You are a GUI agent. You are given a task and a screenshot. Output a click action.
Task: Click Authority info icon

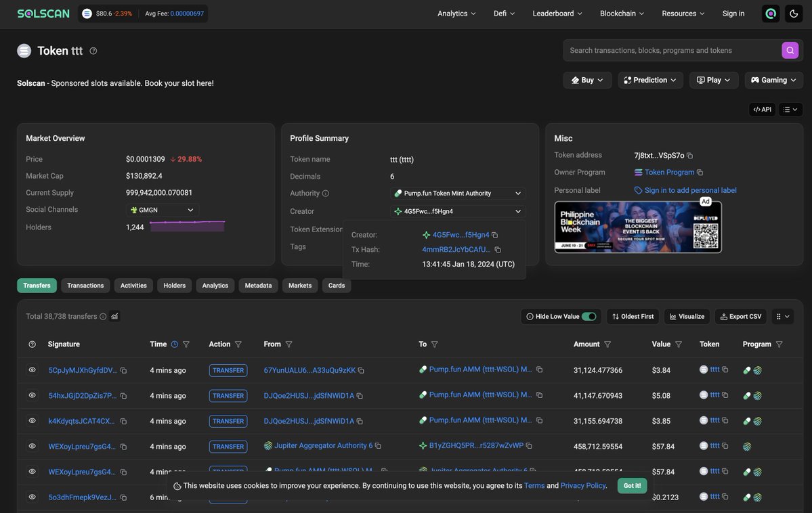click(325, 193)
